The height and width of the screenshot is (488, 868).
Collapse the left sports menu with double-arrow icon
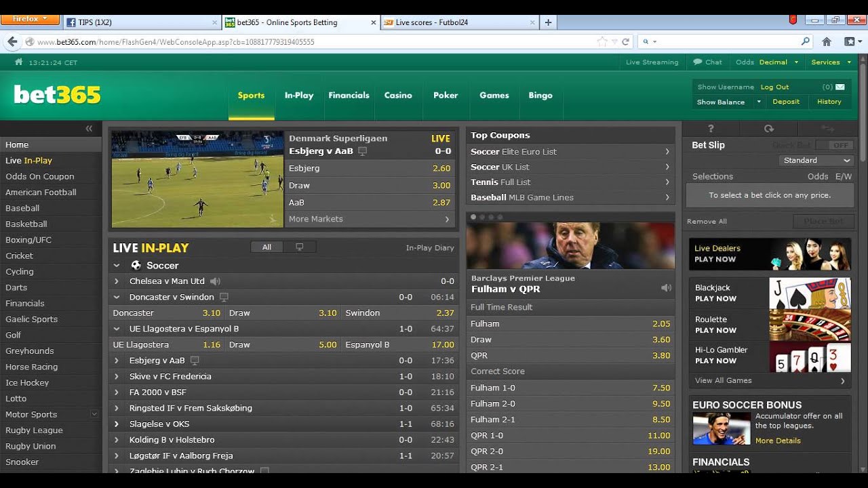89,128
